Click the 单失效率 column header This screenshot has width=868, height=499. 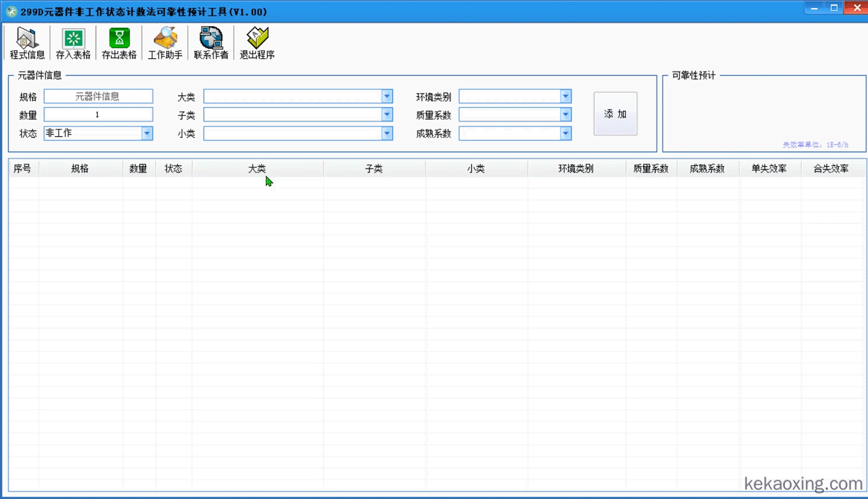coord(769,169)
